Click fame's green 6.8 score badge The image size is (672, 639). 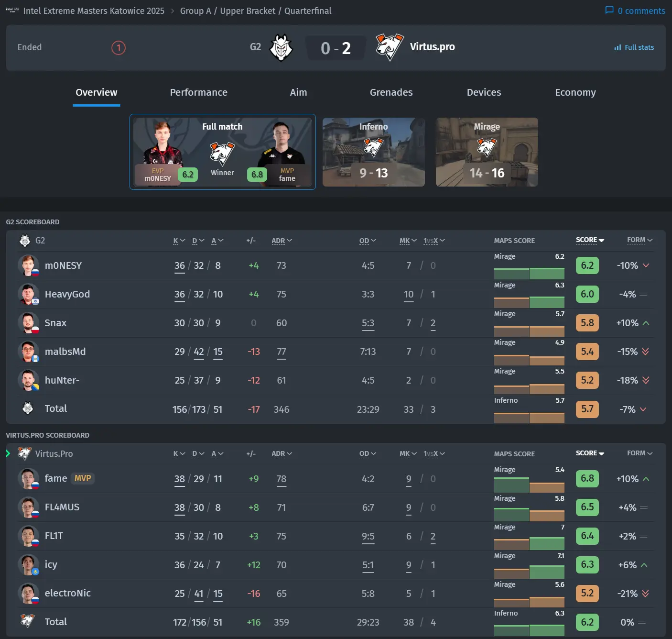click(587, 478)
